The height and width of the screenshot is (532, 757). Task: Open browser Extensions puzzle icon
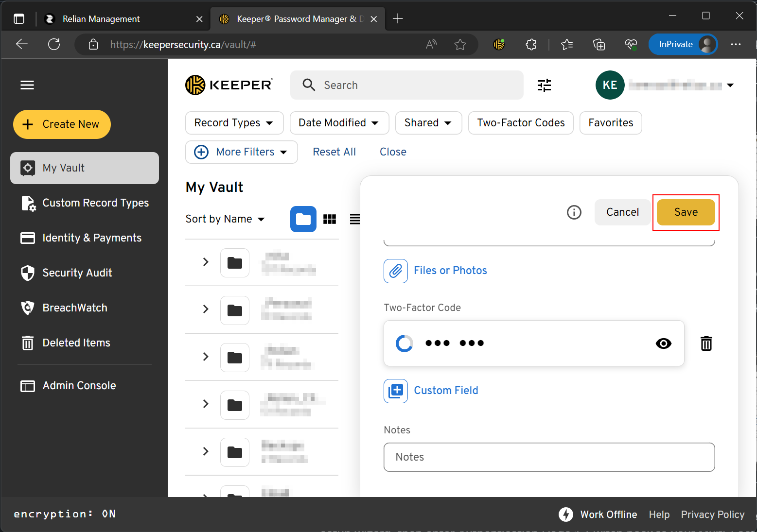pos(531,45)
